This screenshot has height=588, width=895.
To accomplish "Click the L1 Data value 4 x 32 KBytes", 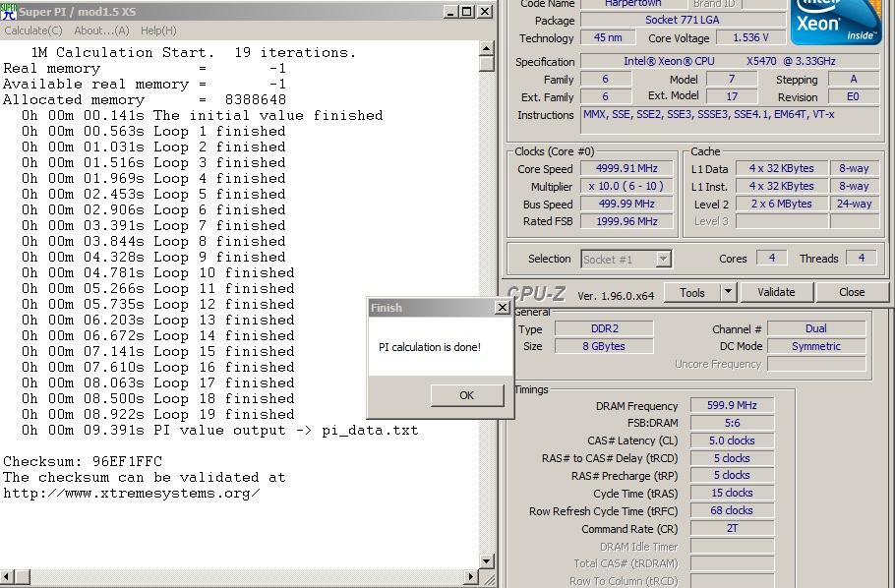I will pos(782,168).
